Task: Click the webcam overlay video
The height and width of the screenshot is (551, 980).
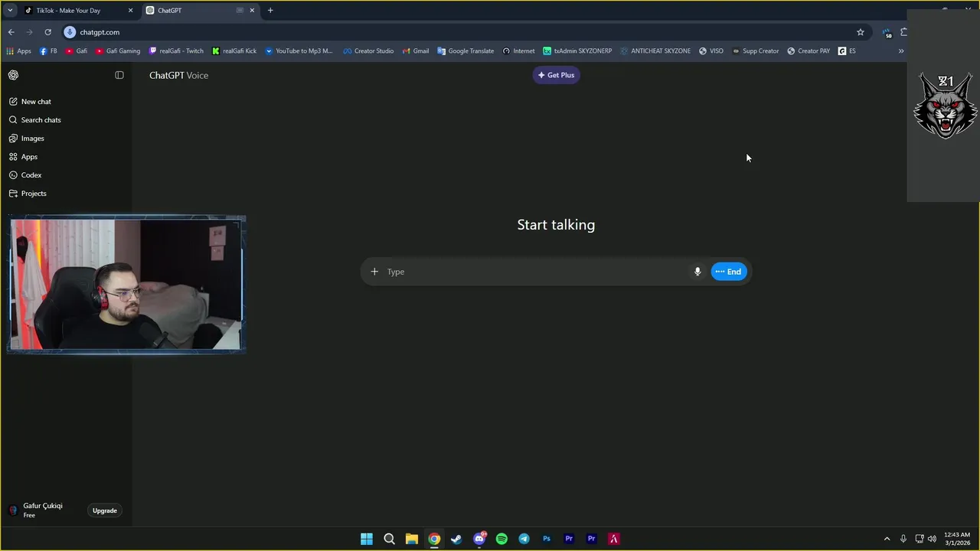Action: pos(126,285)
